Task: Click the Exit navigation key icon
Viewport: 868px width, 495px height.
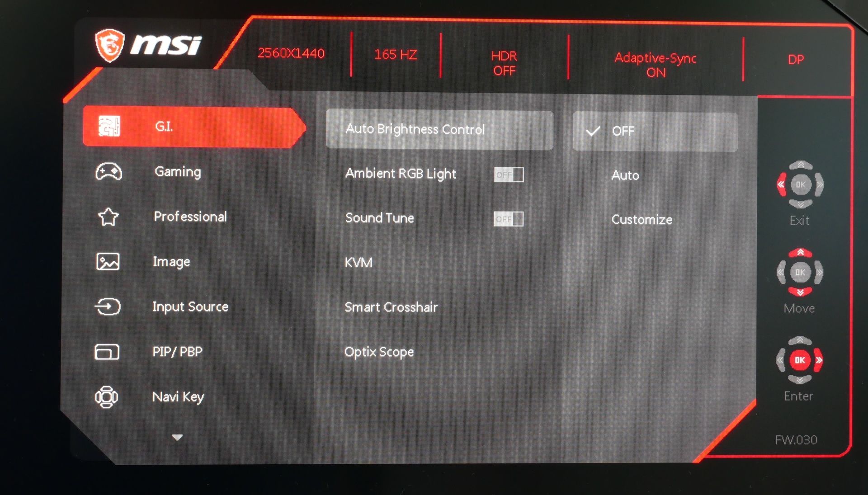Action: (800, 184)
